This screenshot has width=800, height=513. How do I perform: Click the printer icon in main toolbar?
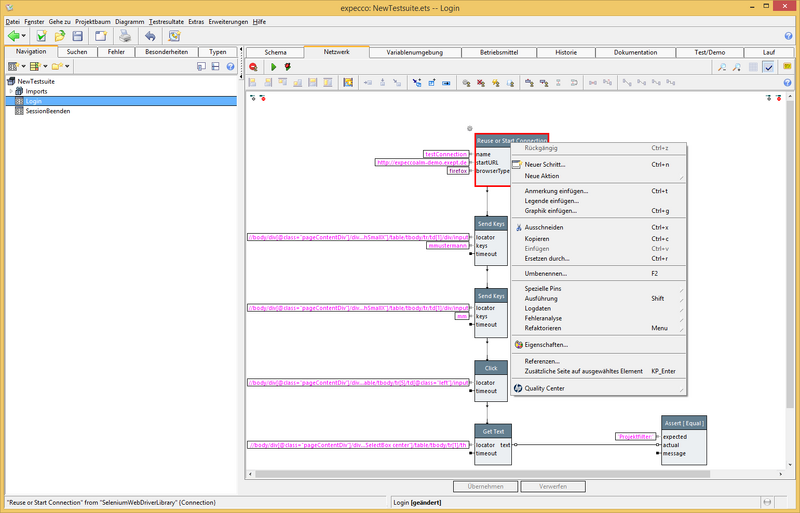pyautogui.click(x=125, y=36)
